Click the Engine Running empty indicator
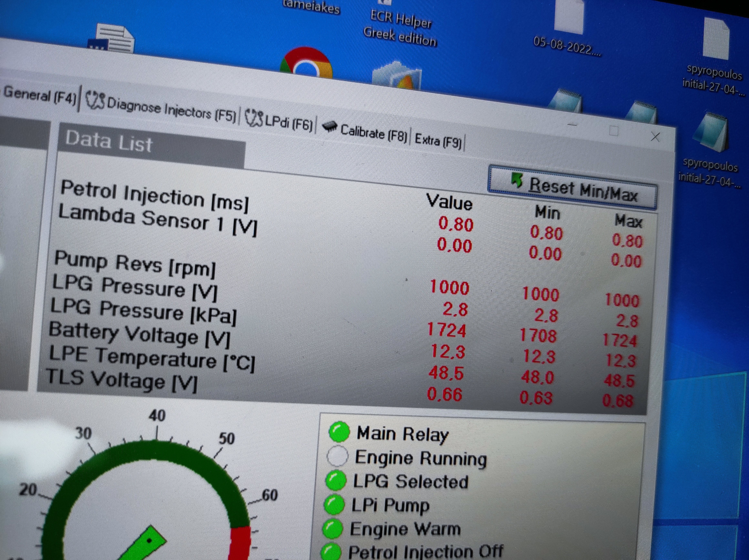Image resolution: width=749 pixels, height=560 pixels. click(x=337, y=456)
